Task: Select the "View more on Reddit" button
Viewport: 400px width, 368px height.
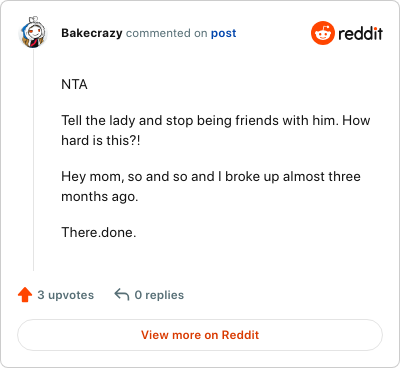Action: point(200,335)
